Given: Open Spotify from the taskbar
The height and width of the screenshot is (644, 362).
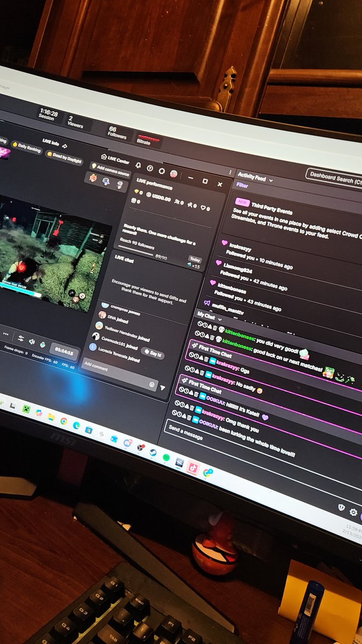Looking at the screenshot, I should point(166,457).
